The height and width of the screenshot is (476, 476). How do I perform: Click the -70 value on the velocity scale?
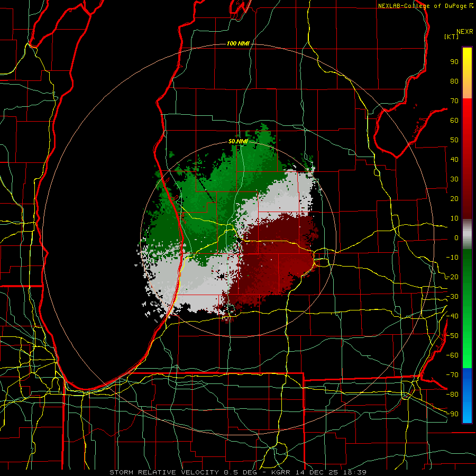click(452, 375)
